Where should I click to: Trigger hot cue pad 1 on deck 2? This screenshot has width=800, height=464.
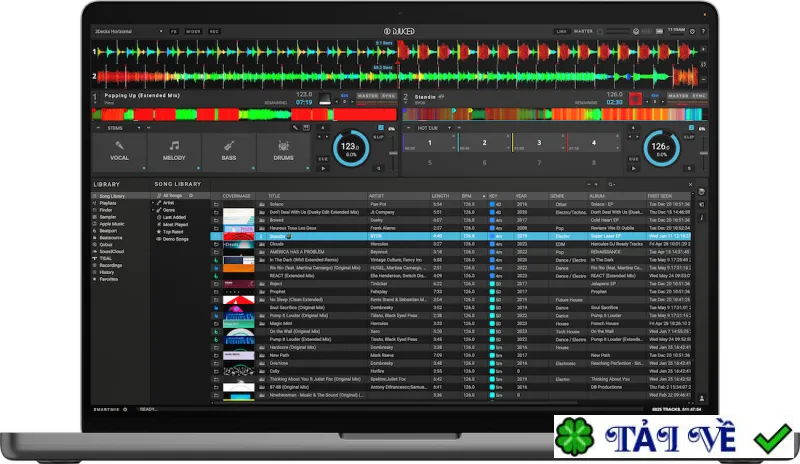[430, 143]
